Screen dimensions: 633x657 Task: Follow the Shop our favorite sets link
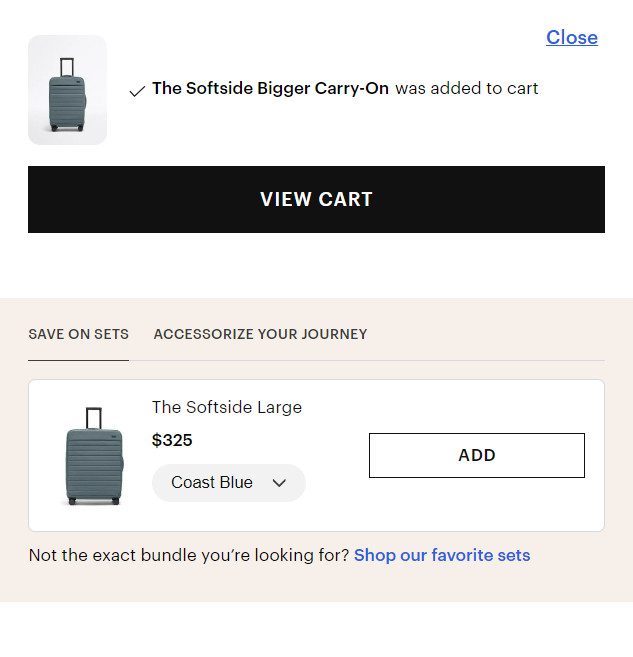coord(441,555)
